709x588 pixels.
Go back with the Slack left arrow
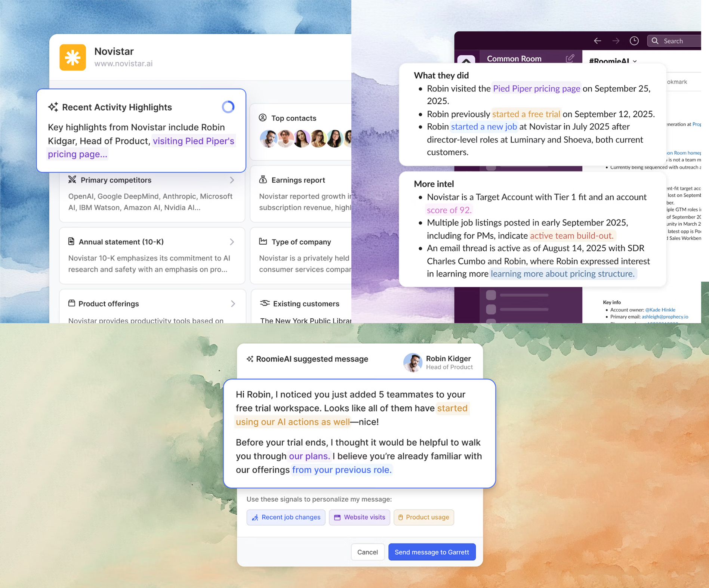point(597,41)
